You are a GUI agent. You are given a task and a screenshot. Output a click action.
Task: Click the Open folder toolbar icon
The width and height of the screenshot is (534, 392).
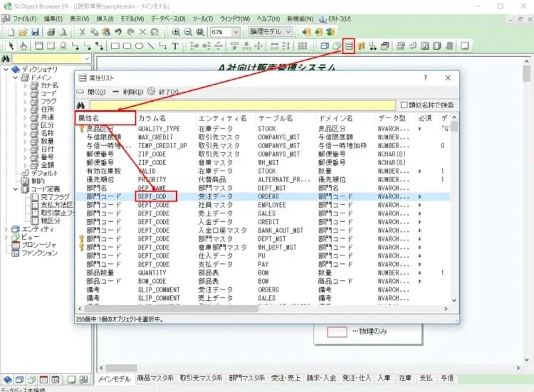[23, 32]
